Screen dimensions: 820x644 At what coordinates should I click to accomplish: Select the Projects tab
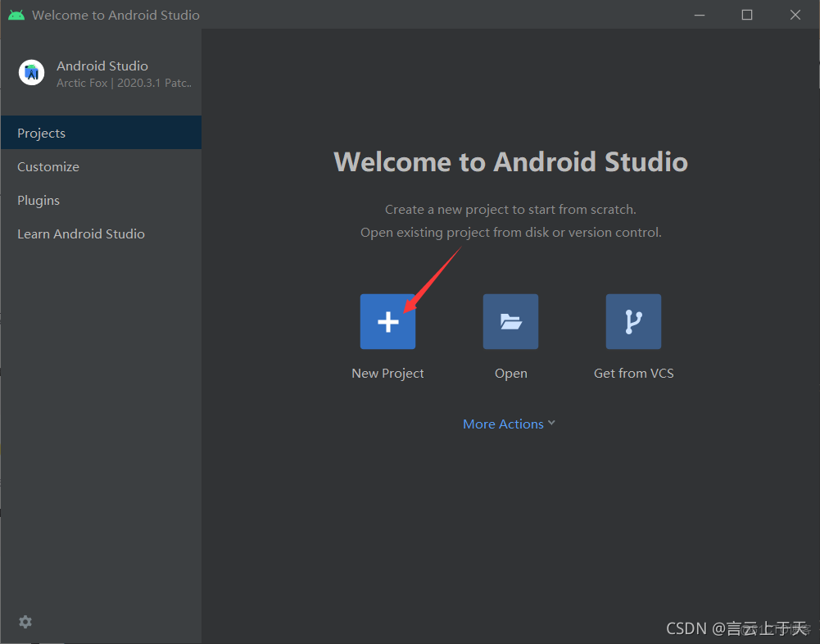click(x=101, y=133)
